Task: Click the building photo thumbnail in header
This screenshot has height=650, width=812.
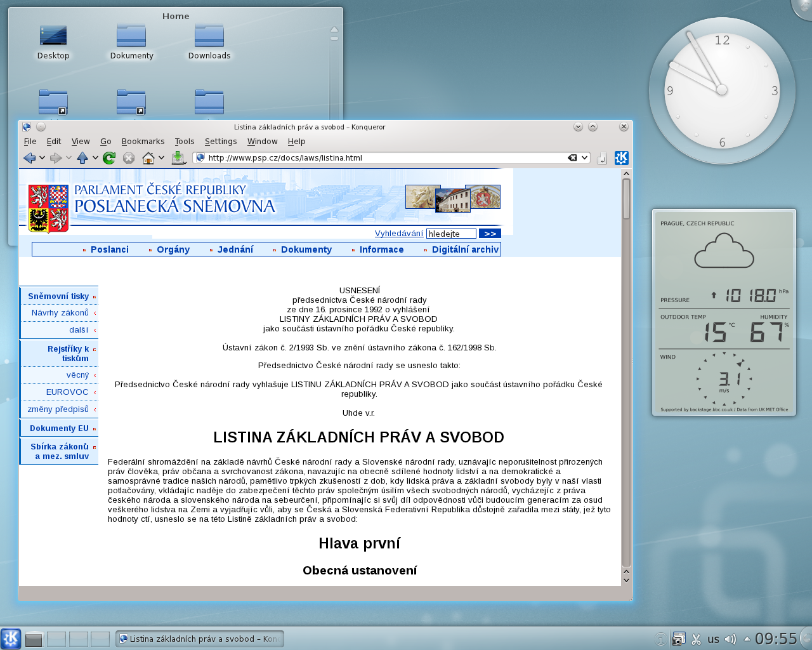Action: coord(452,201)
